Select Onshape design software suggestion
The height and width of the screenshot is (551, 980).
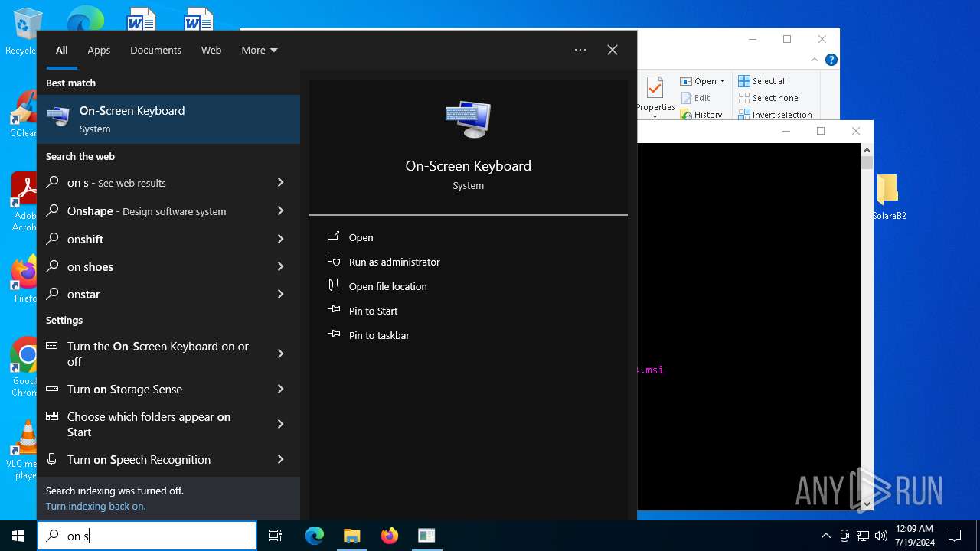click(x=154, y=210)
